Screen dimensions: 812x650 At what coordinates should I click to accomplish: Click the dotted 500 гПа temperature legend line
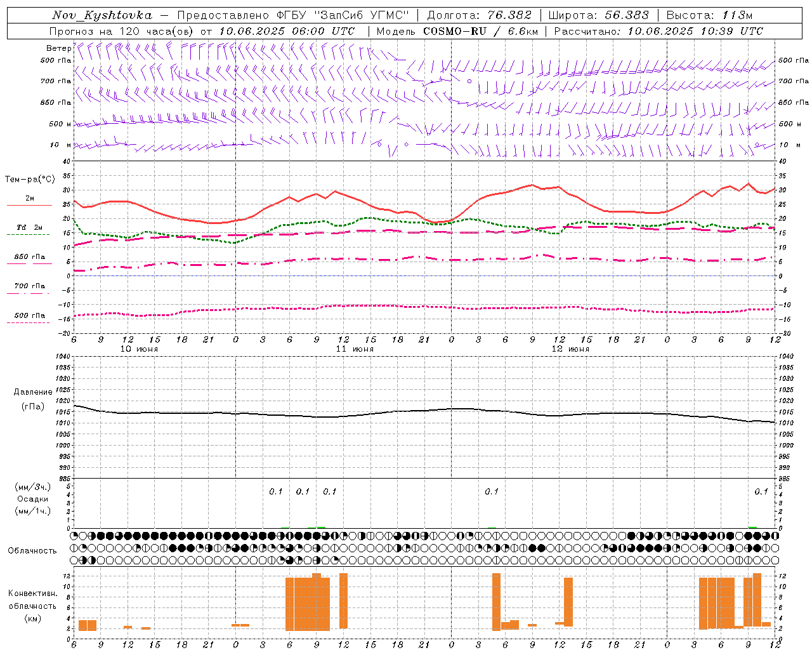point(28,322)
